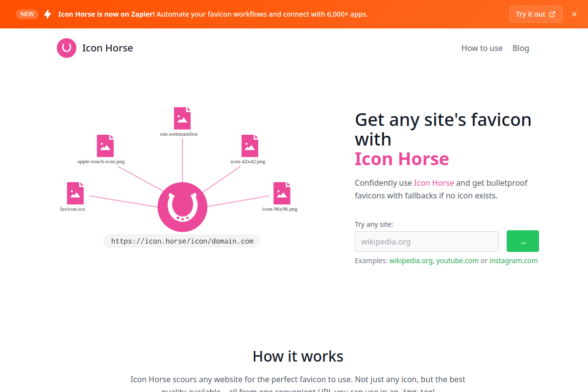The width and height of the screenshot is (588, 392).
Task: Open the Blog page
Action: click(x=521, y=48)
